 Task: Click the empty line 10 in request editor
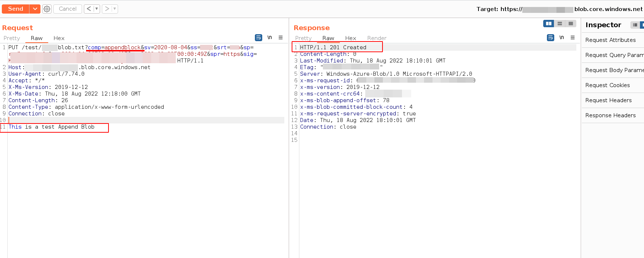coord(146,120)
